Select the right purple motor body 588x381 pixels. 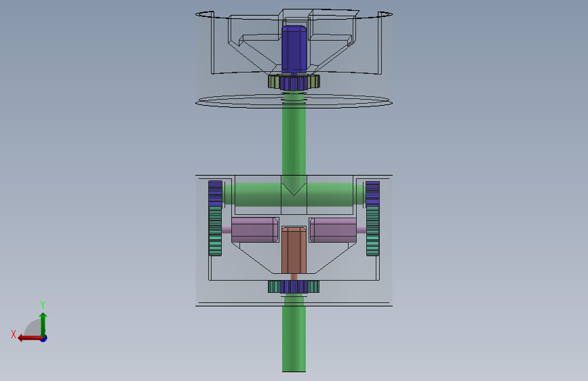point(333,230)
